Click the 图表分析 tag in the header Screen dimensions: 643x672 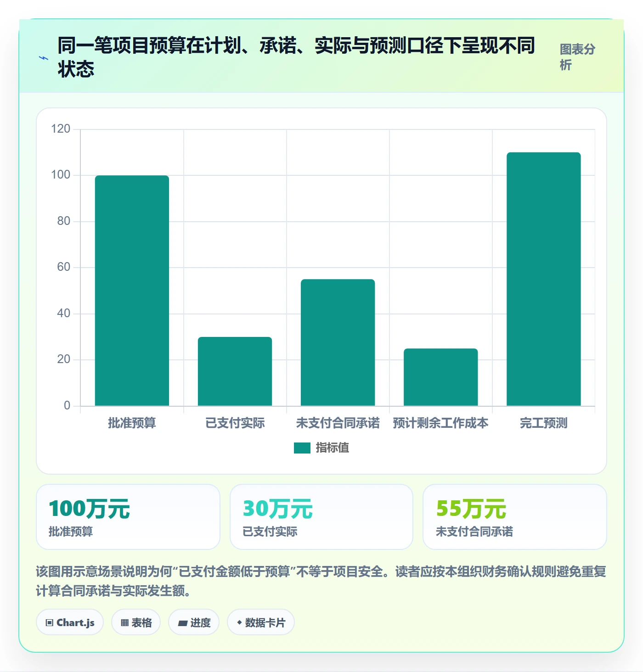pyautogui.click(x=577, y=57)
